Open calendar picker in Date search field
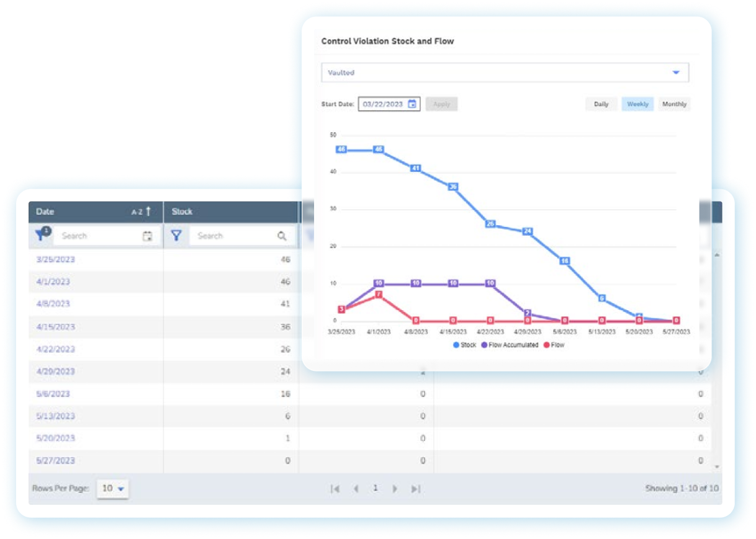The width and height of the screenshot is (756, 539). [147, 236]
